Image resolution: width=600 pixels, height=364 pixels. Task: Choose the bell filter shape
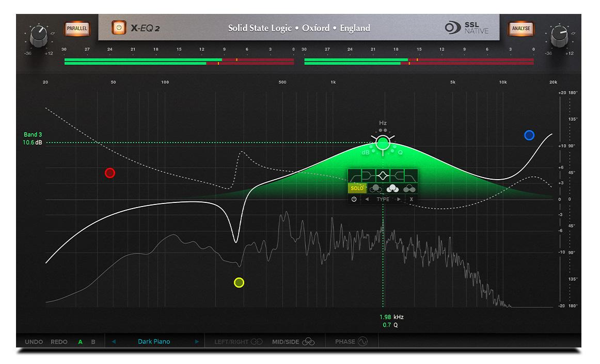click(383, 176)
